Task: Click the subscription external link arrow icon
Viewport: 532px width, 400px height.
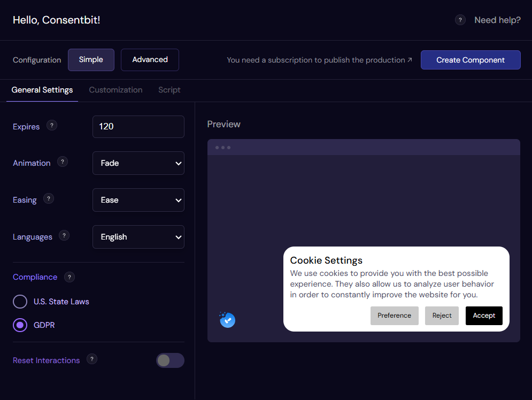Action: pyautogui.click(x=410, y=60)
